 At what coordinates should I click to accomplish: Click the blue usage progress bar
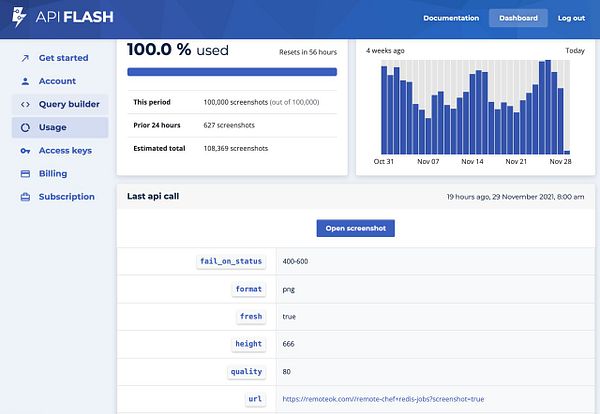(232, 72)
